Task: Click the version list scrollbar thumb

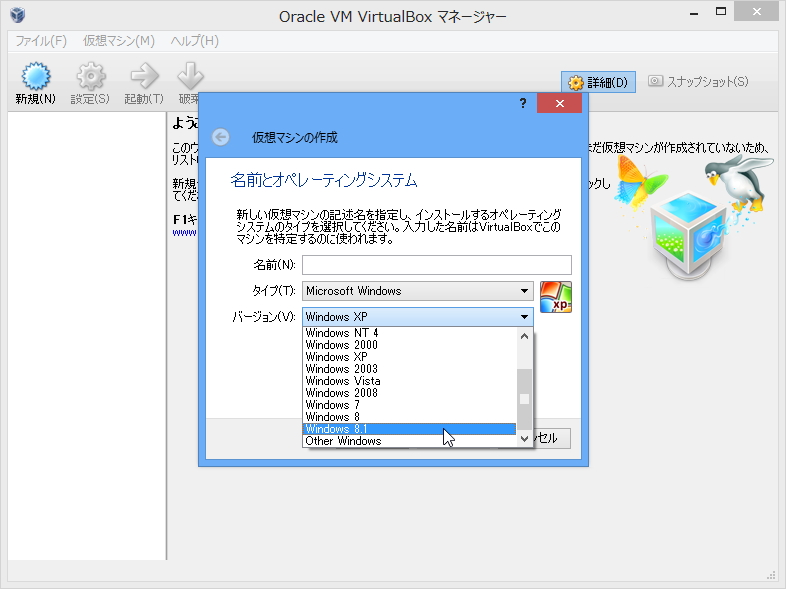Action: pos(524,399)
